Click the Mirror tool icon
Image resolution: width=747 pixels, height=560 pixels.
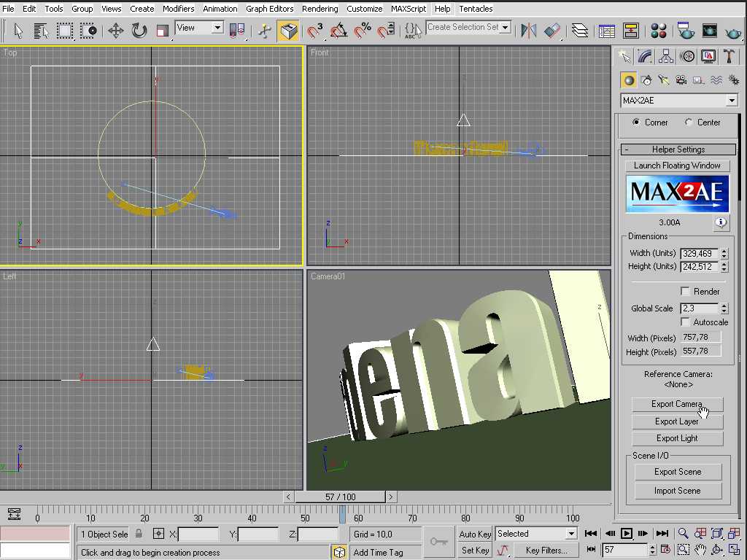click(529, 31)
